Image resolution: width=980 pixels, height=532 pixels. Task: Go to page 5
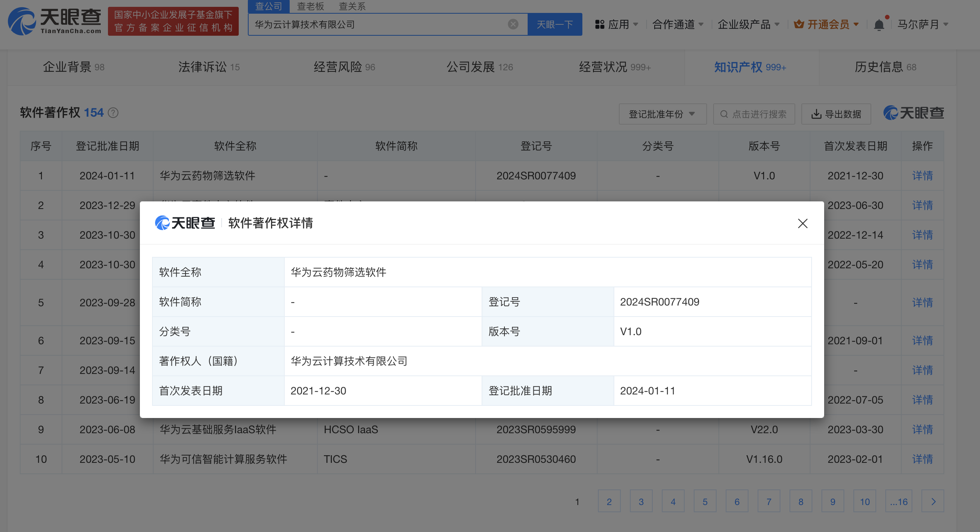click(705, 501)
